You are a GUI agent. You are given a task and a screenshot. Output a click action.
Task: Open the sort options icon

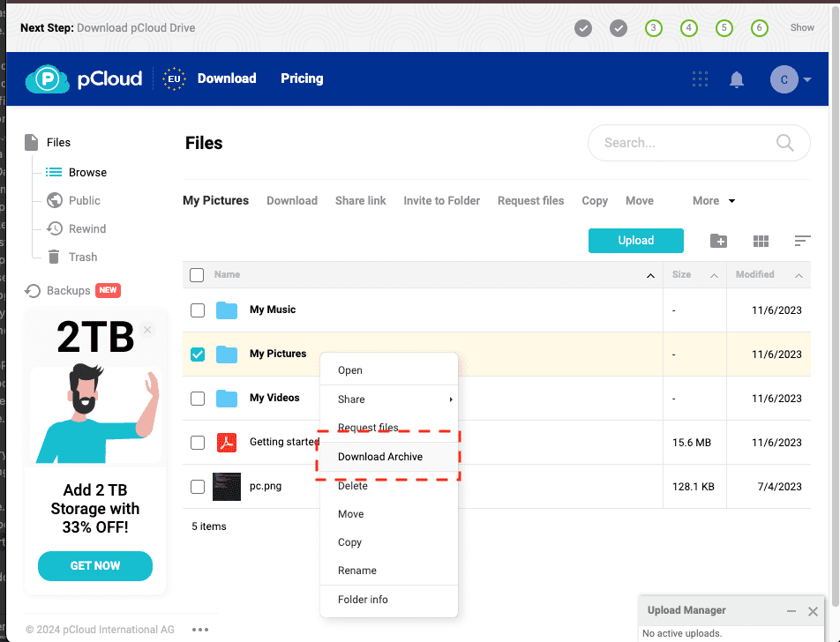click(802, 241)
